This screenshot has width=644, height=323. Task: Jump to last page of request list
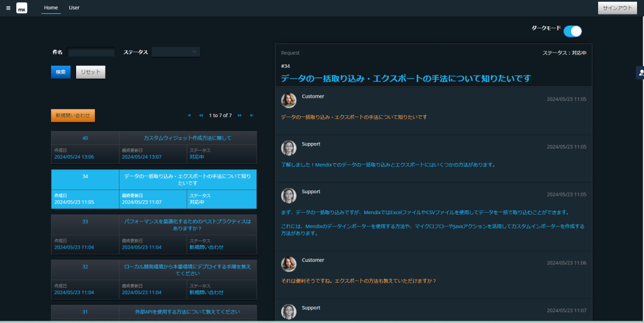click(x=252, y=115)
